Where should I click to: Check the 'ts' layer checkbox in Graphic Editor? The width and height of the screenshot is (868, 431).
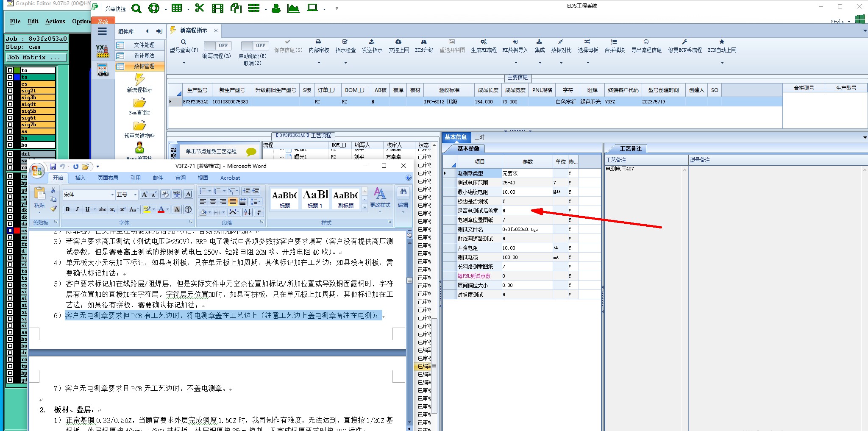[10, 77]
